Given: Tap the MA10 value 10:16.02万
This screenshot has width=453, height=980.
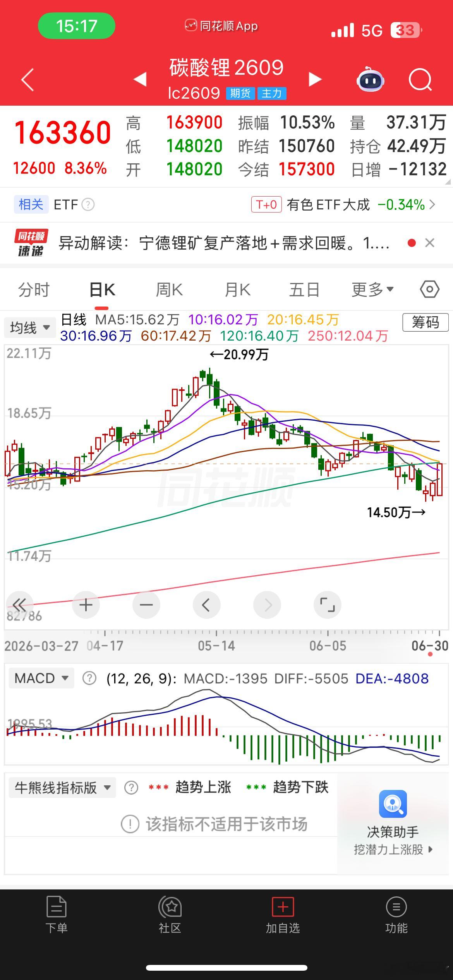Looking at the screenshot, I should pyautogui.click(x=223, y=320).
